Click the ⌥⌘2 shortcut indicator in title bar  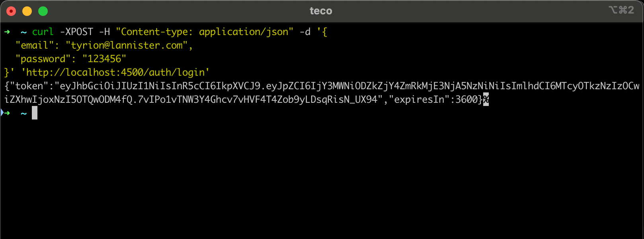pyautogui.click(x=621, y=10)
